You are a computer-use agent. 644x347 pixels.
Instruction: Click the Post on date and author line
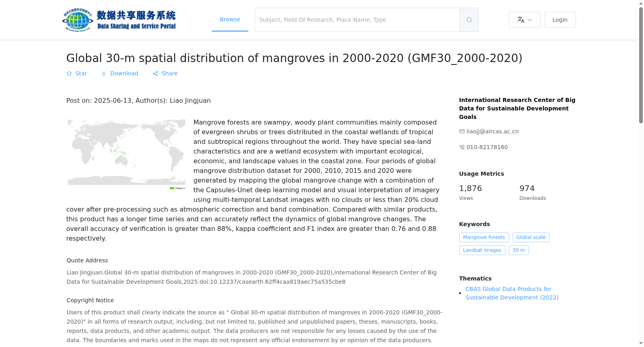click(138, 101)
